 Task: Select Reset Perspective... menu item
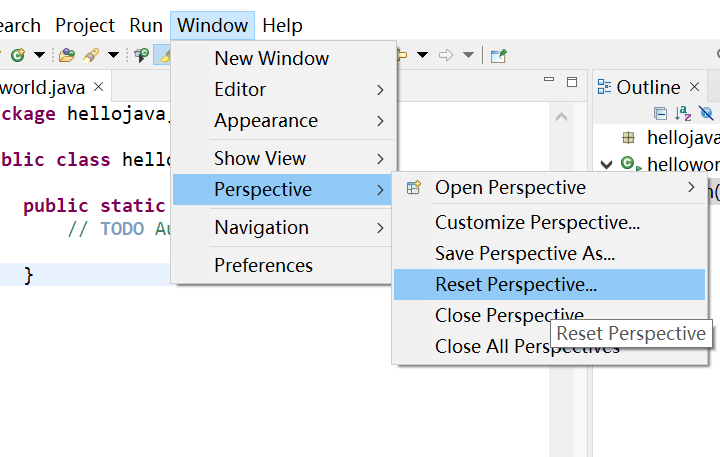coord(516,285)
